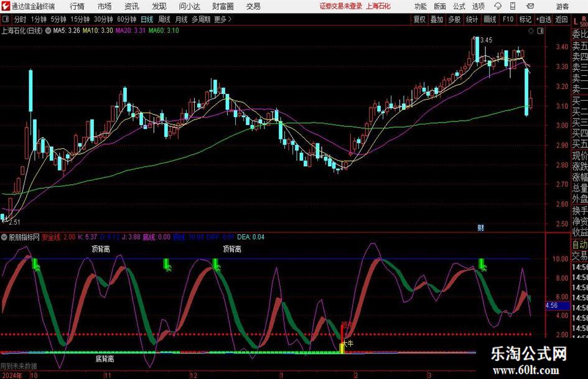
Task: Click the 3.45 high price label
Action: click(x=486, y=40)
